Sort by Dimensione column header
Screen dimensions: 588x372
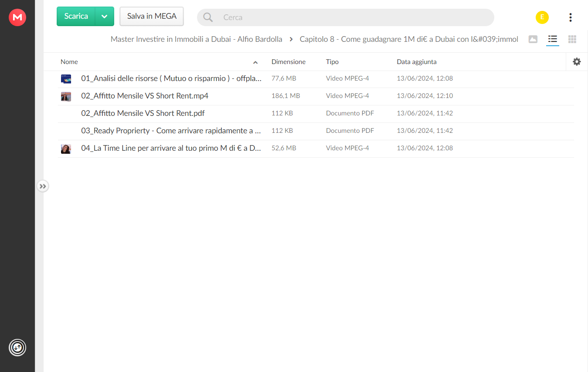coord(289,62)
